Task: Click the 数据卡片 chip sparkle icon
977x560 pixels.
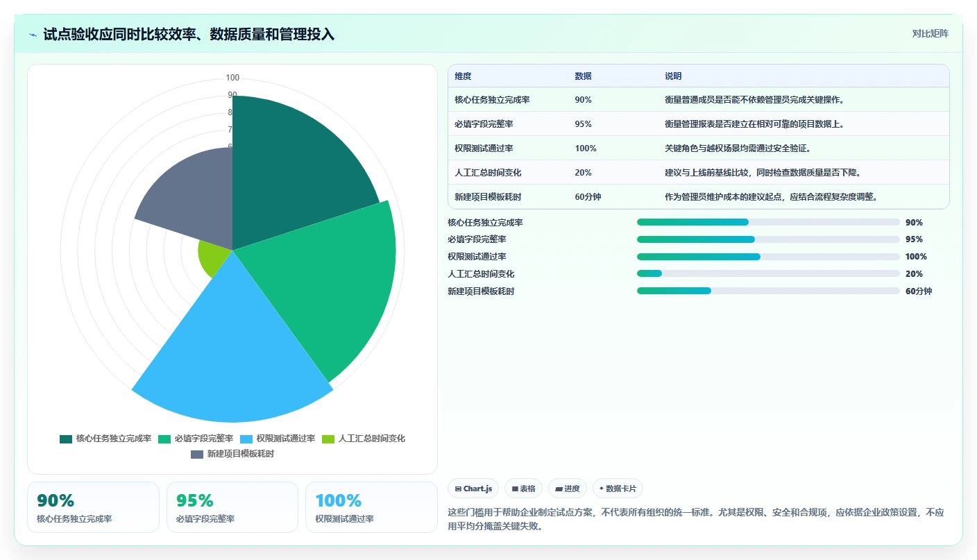Action: click(602, 489)
